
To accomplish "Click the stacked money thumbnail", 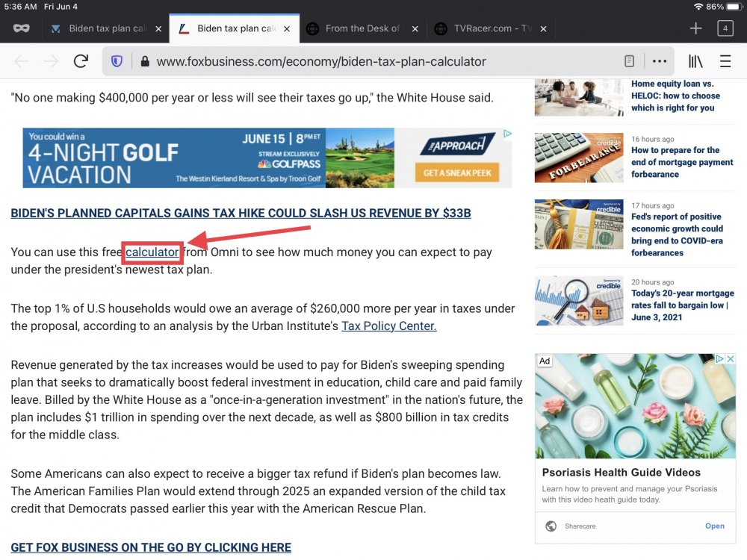I will pos(579,224).
